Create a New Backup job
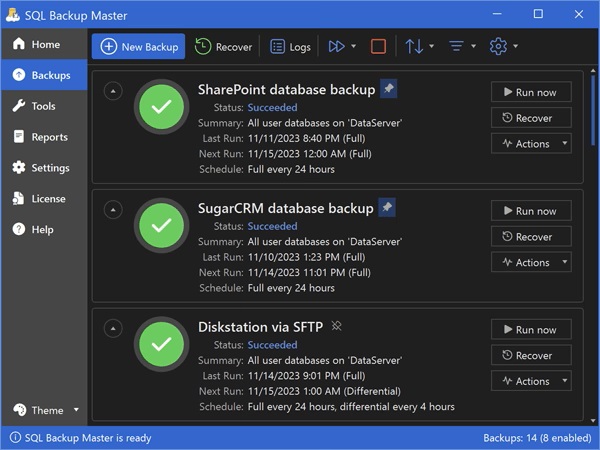Image resolution: width=600 pixels, height=450 pixels. 138,47
